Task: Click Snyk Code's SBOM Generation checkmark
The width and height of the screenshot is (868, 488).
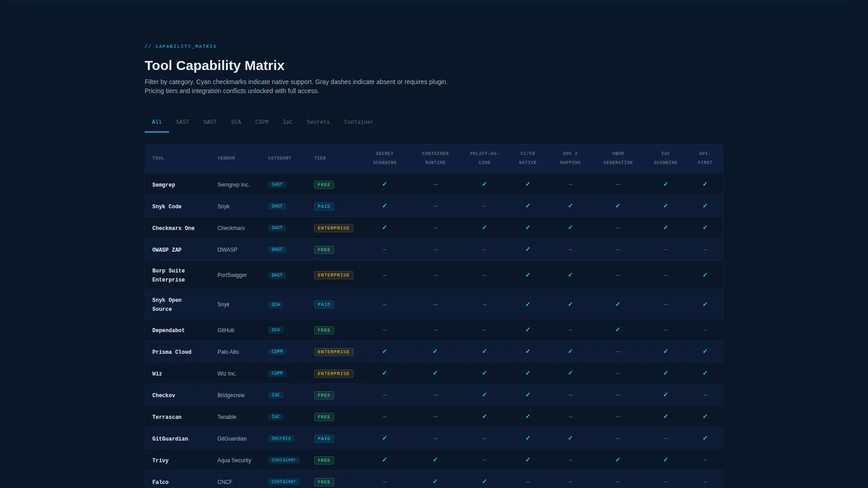Action: pos(618,206)
